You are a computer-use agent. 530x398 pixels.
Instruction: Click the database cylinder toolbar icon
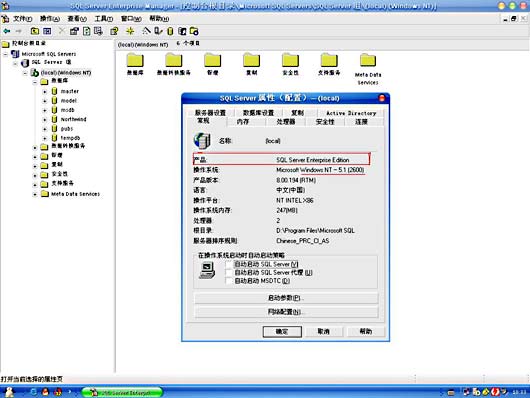point(170,31)
